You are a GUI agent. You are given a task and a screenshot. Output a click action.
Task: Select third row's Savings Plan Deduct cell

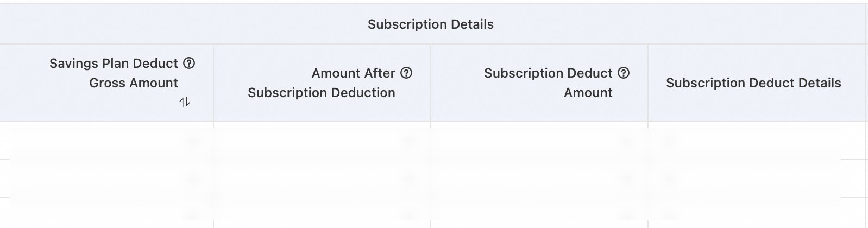coord(109,214)
